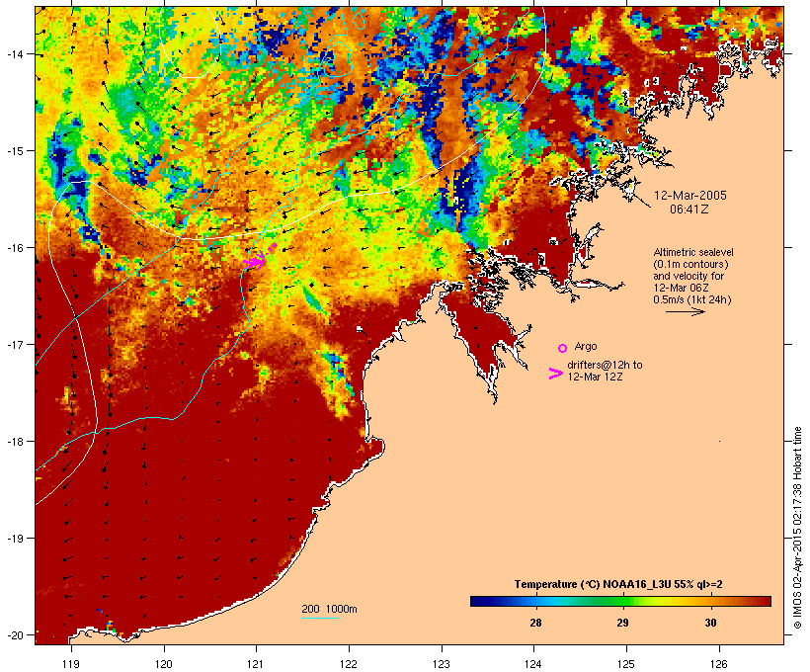Image resolution: width=810 pixels, height=672 pixels.
Task: Click the 121 longitude axis label
Action: [256, 664]
